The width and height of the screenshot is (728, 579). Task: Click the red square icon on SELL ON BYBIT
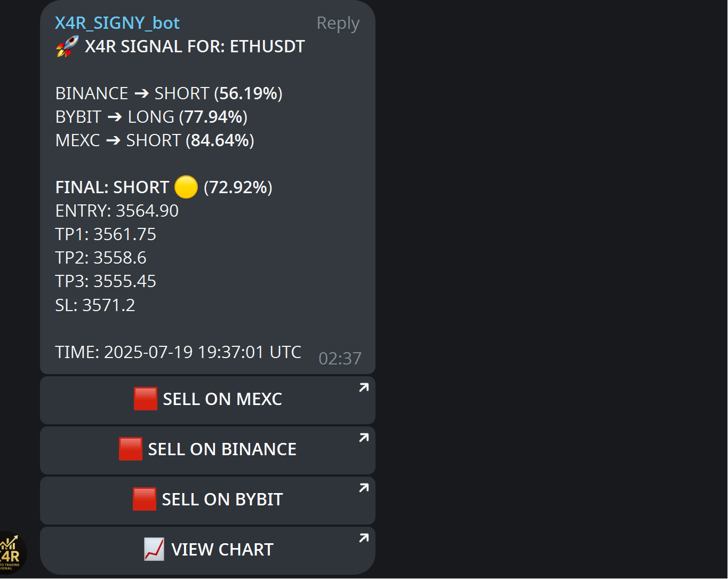tap(145, 499)
